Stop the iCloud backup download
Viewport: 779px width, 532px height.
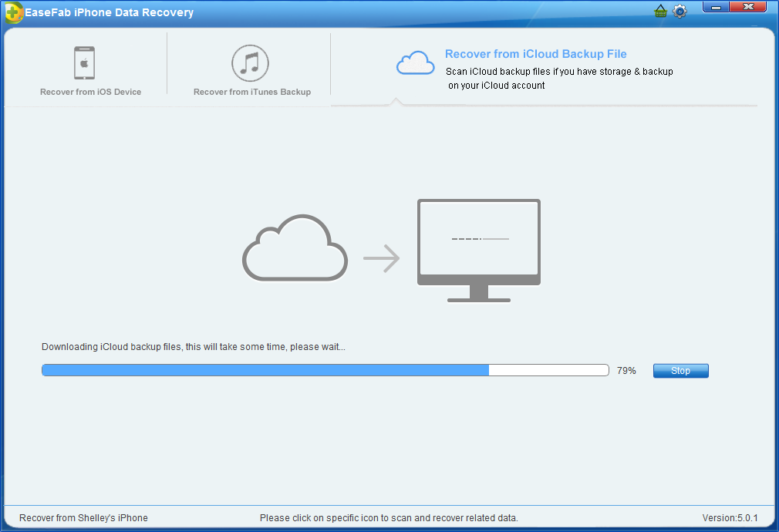pos(680,371)
